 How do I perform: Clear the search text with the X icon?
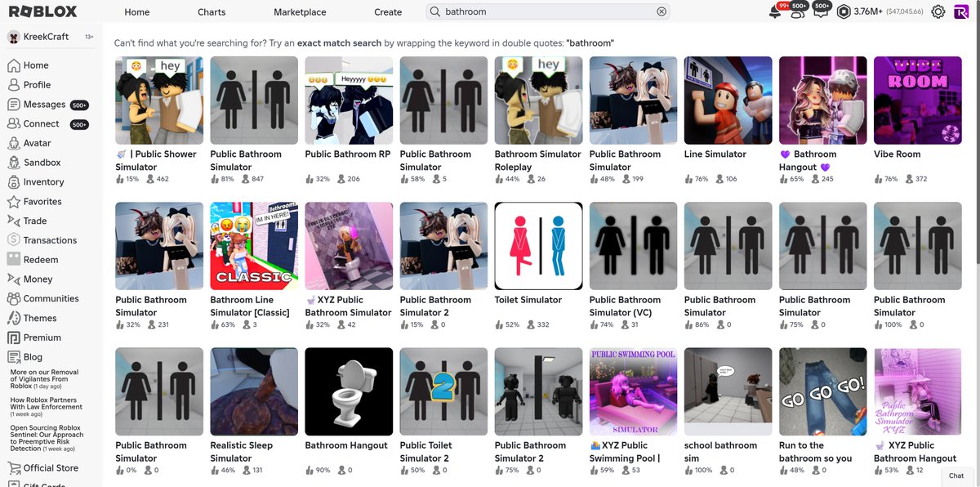point(661,12)
